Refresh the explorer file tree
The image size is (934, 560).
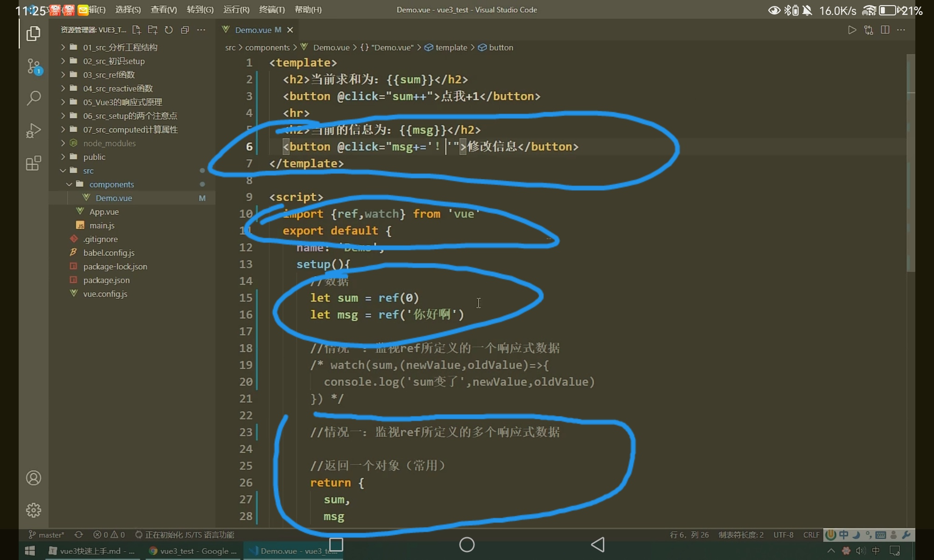pos(169,30)
